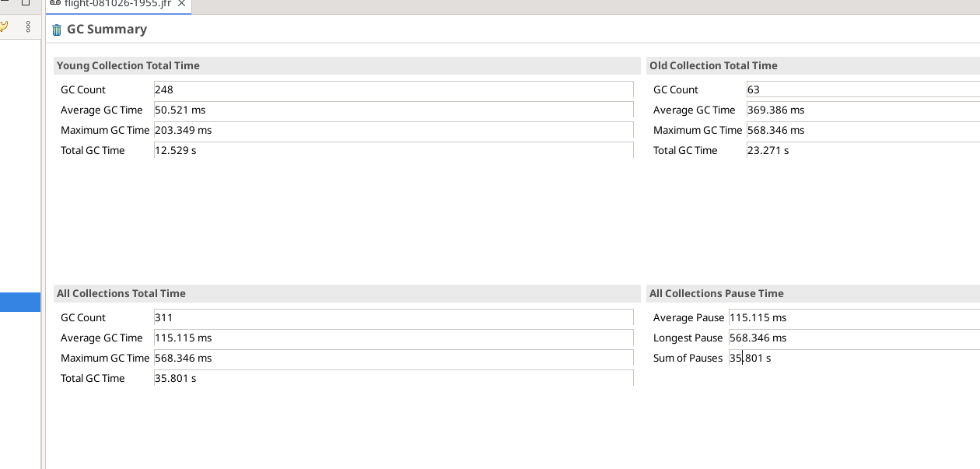
Task: Click the Total GC Time label under Young Collection
Action: (x=93, y=150)
